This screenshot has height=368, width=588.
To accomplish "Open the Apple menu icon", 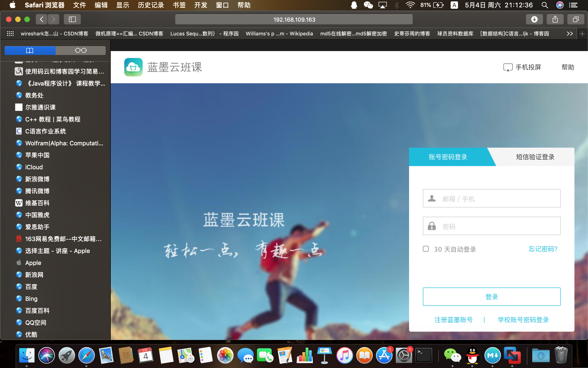I will tap(13, 5).
